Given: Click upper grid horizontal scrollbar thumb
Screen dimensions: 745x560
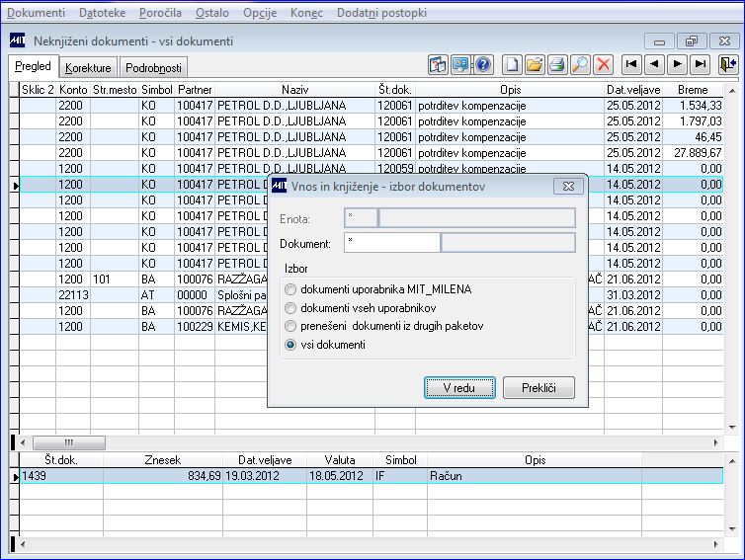Looking at the screenshot, I should (69, 442).
